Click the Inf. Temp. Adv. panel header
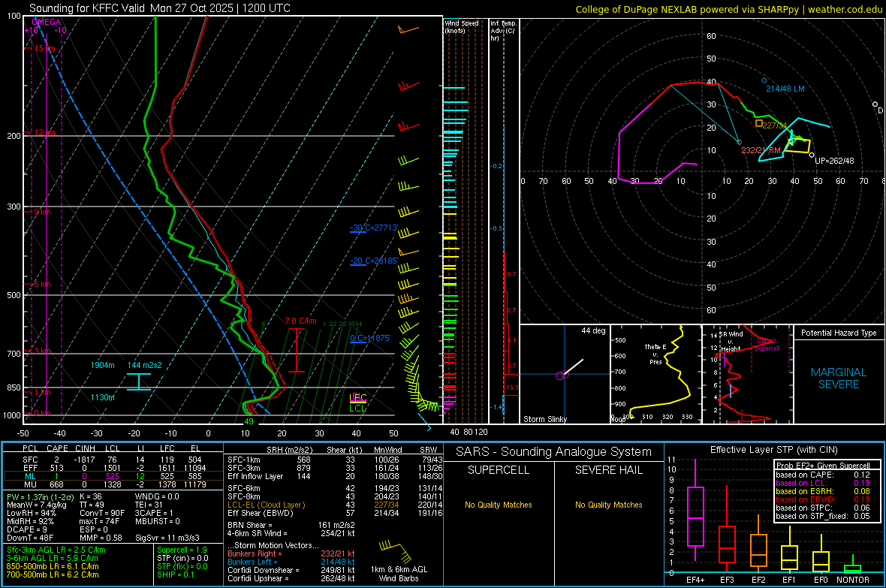886x588 pixels. 503,31
